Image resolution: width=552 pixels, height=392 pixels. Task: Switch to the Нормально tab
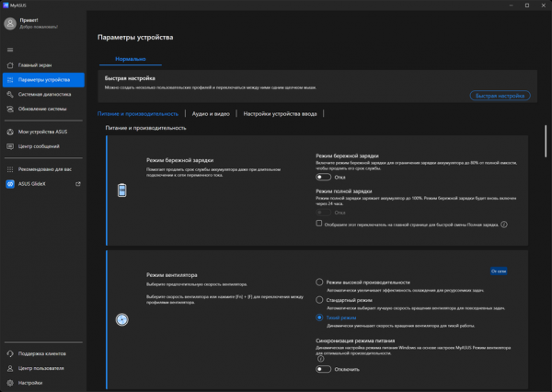pyautogui.click(x=131, y=59)
